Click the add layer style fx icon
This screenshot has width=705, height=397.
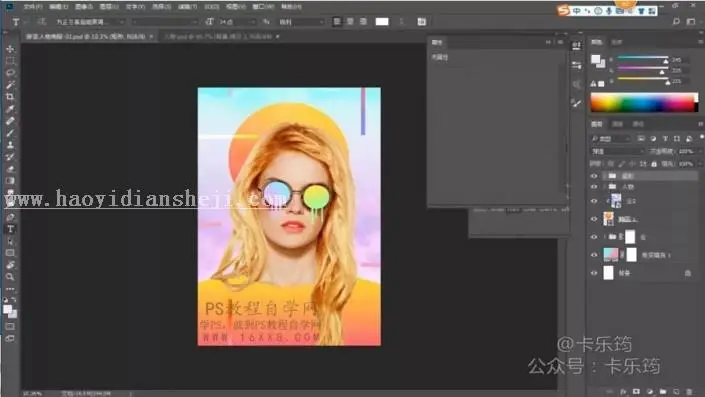[x=624, y=392]
